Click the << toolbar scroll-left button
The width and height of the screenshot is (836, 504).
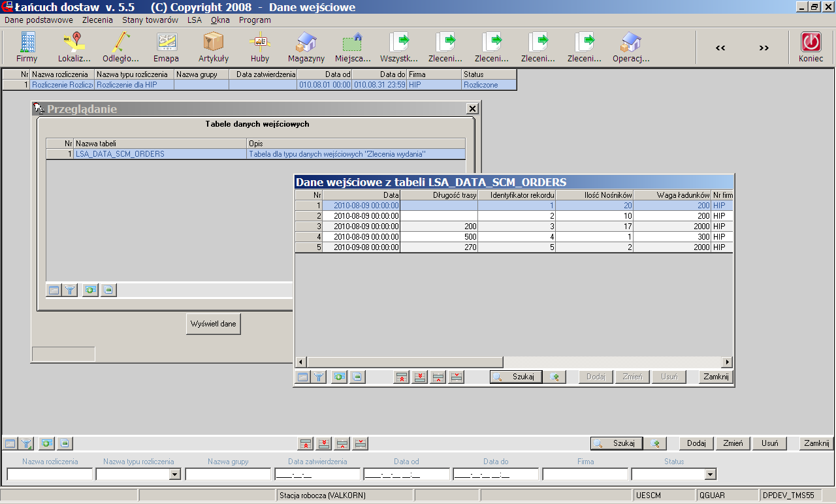[720, 48]
